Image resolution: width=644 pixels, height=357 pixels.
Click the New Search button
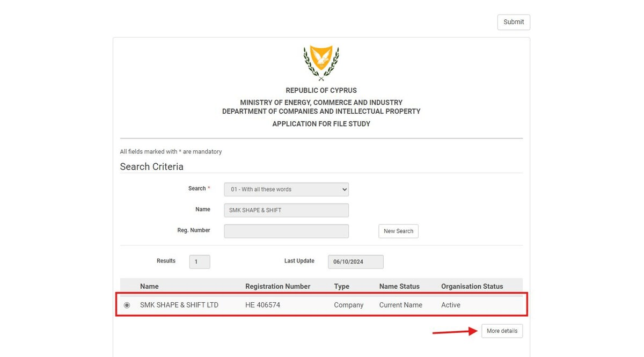pyautogui.click(x=398, y=231)
